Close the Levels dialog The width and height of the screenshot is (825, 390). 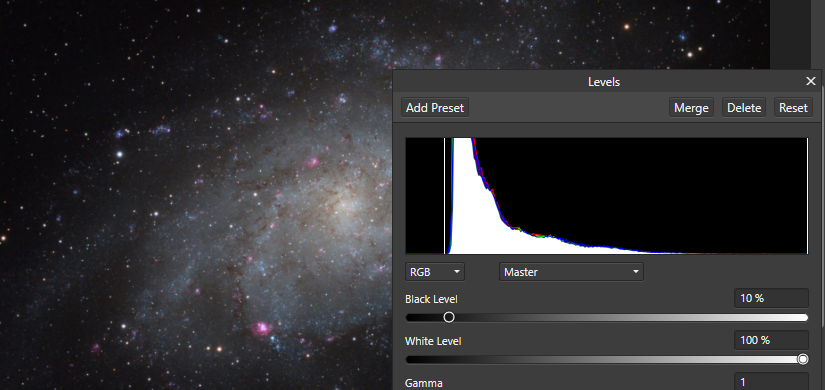click(x=811, y=81)
